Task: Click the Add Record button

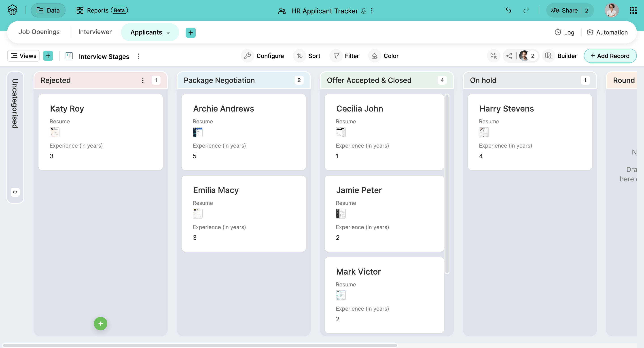Action: pos(610,56)
